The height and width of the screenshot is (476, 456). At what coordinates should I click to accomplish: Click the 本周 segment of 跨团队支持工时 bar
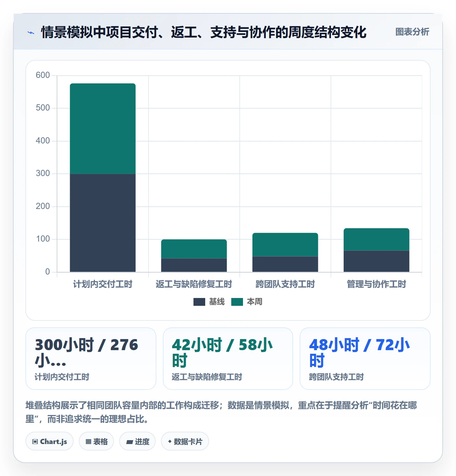pyautogui.click(x=285, y=245)
